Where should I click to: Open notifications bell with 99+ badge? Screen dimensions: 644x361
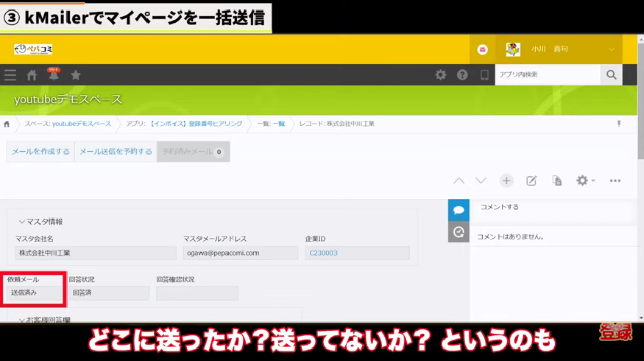tap(54, 74)
